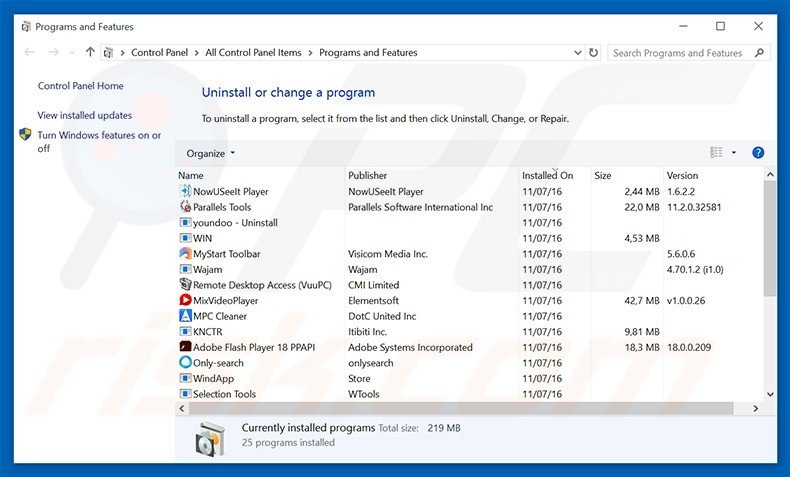The image size is (790, 477).
Task: Click the Adobe Flash Player icon
Action: point(185,347)
